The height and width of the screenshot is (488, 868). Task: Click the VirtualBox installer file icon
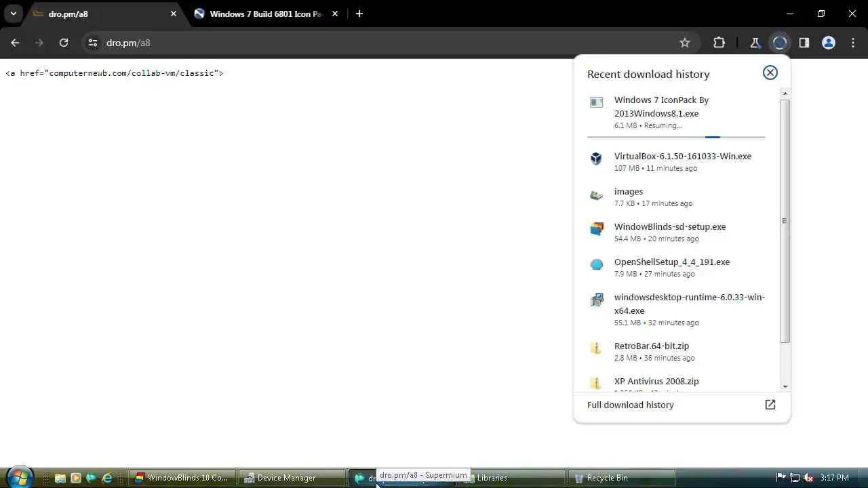[x=596, y=159]
